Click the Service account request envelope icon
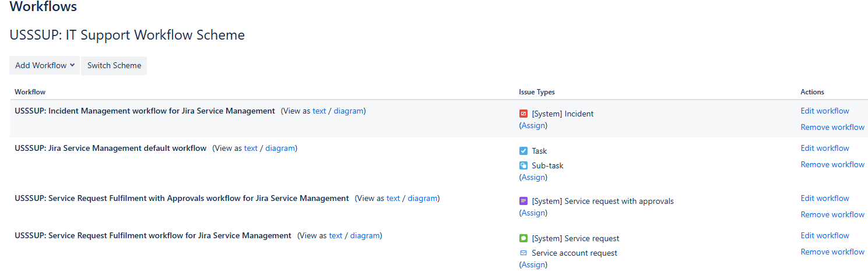868x272 pixels. (x=523, y=253)
